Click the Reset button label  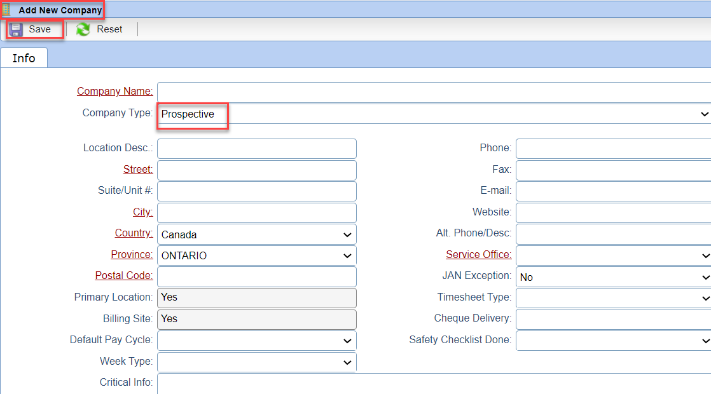109,29
